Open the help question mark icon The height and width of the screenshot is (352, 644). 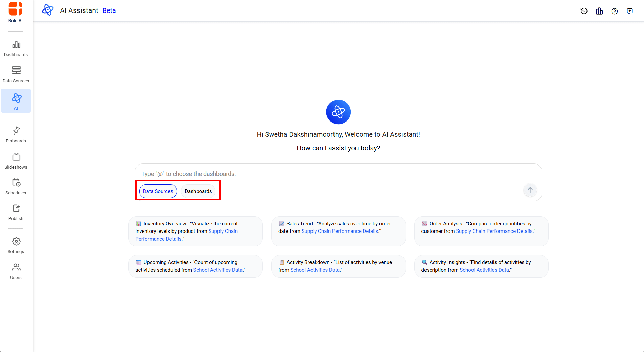[614, 11]
